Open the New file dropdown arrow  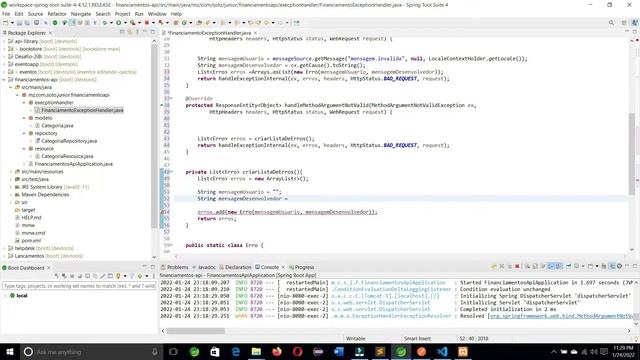[12, 23]
